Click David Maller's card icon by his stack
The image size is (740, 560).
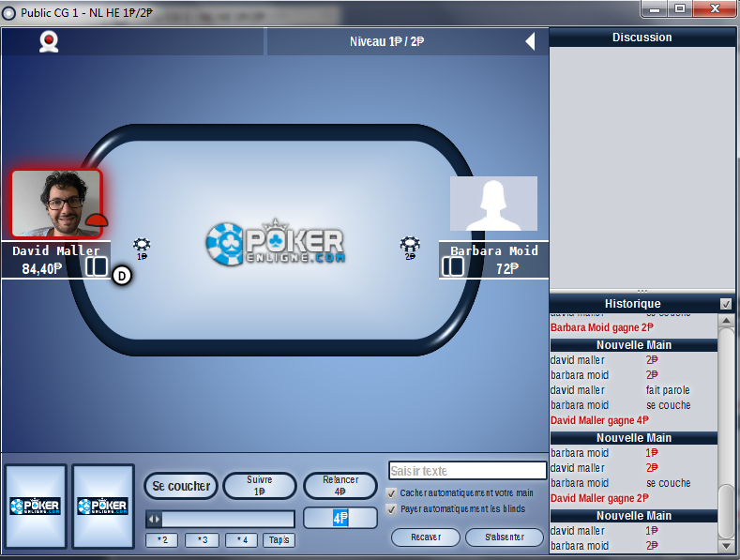pyautogui.click(x=97, y=266)
